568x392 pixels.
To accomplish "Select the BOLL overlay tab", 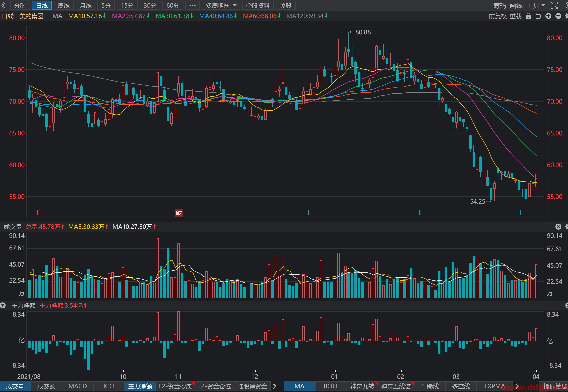I will tap(331, 386).
